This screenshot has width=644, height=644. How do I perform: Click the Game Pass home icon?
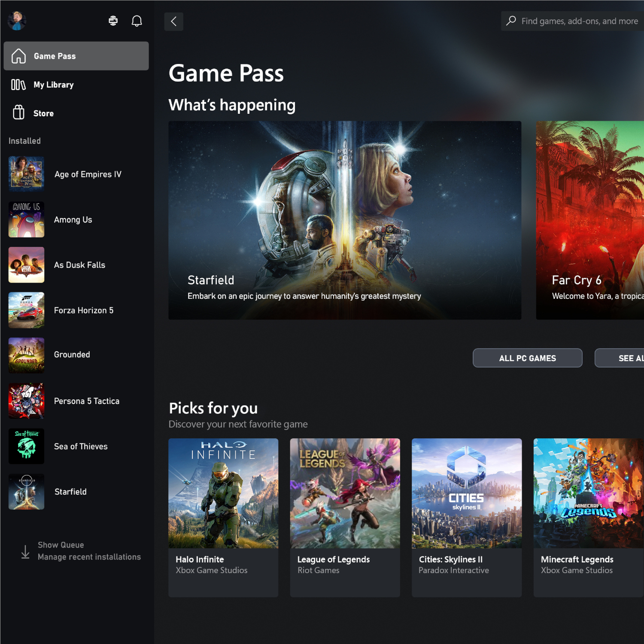coord(18,56)
